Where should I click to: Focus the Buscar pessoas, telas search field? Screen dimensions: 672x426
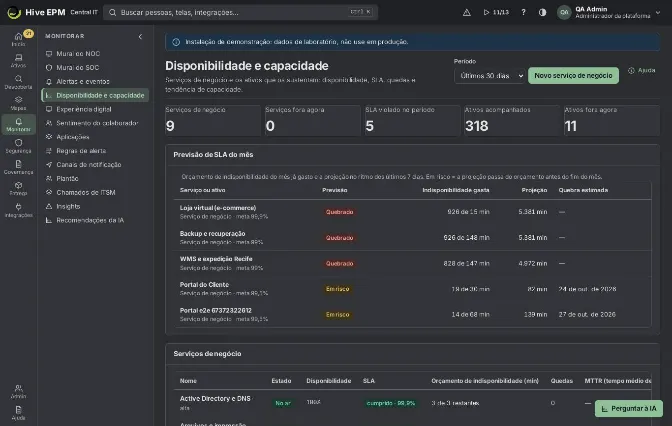click(x=240, y=12)
